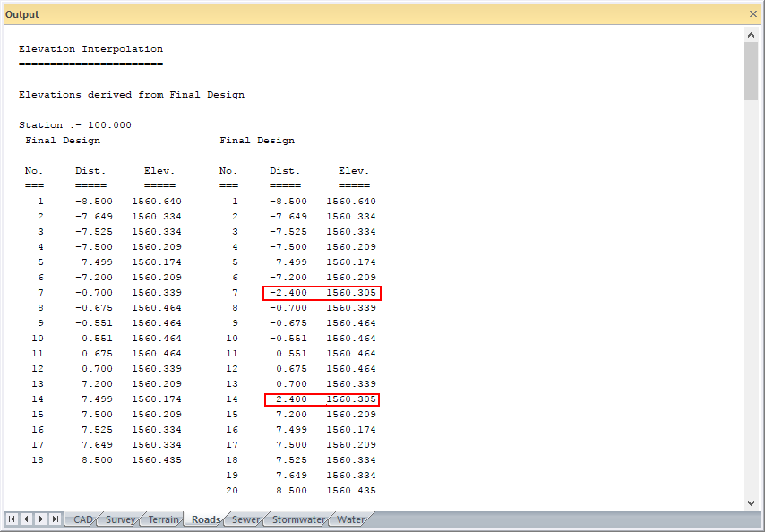Click the highlighted -2.400 distance row
The width and height of the screenshot is (765, 532).
coord(322,293)
